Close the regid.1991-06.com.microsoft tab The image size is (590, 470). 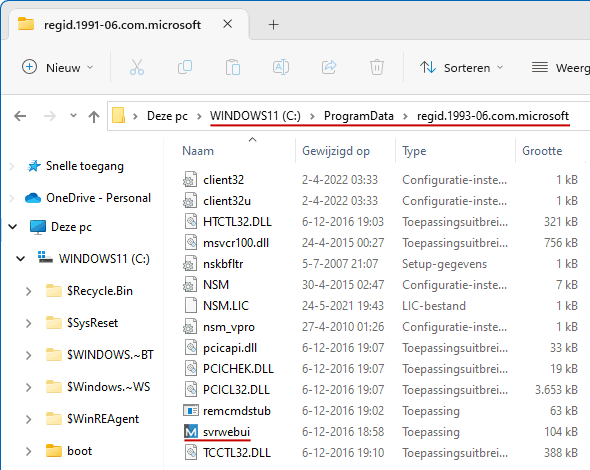(x=227, y=24)
